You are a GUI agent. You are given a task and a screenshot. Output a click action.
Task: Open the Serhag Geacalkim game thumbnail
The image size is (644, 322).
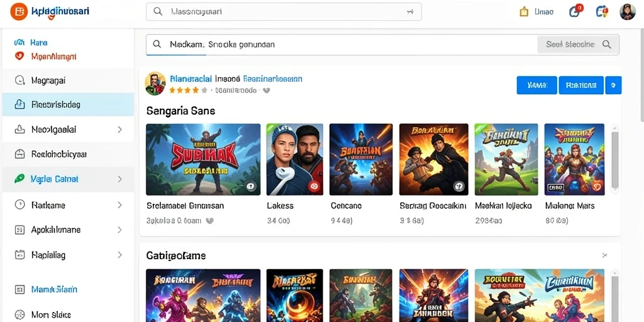(434, 159)
